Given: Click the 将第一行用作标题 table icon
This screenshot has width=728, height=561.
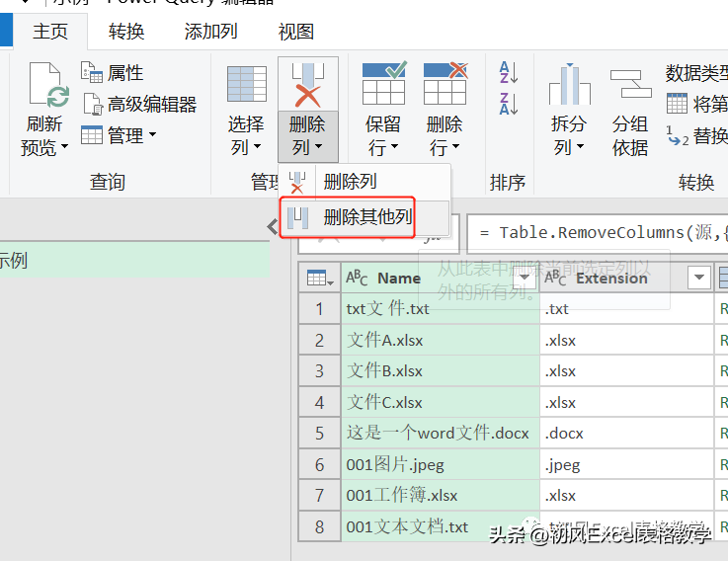Looking at the screenshot, I should pos(677,103).
